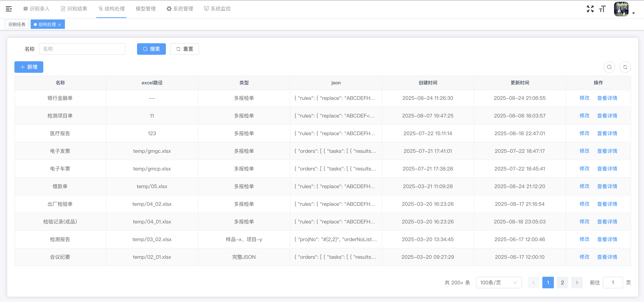
Task: Click the 共 200+ 条 total count
Action: tap(457, 283)
